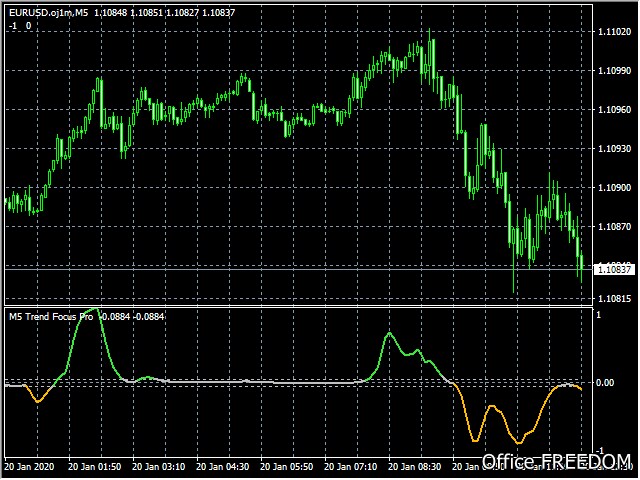The image size is (640, 480).
Task: Click the indicator 0.00 level label
Action: pos(605,383)
